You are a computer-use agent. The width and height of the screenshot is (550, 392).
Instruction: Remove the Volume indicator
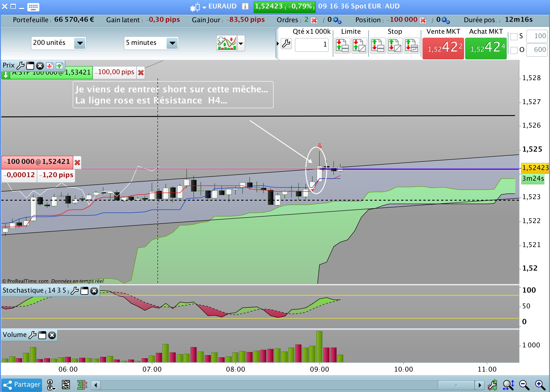(x=52, y=335)
